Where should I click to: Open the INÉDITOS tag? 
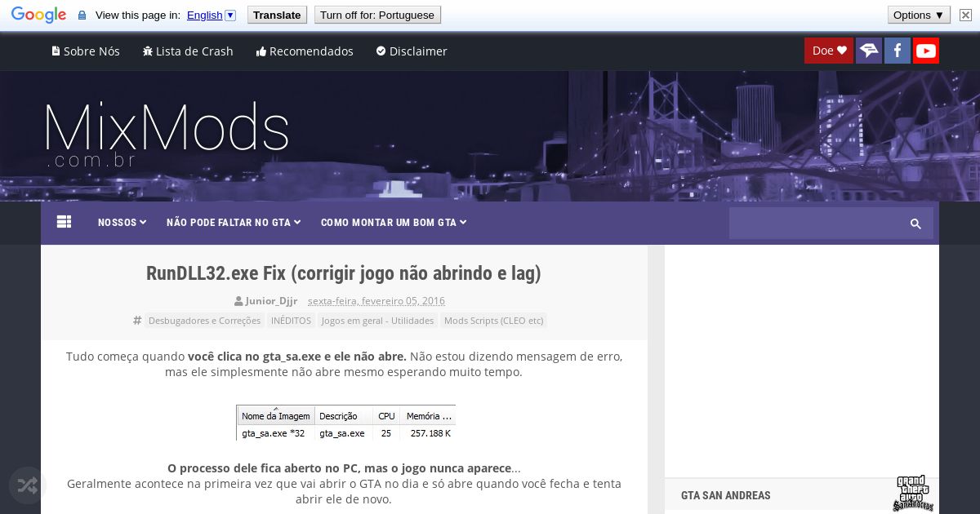click(x=291, y=321)
